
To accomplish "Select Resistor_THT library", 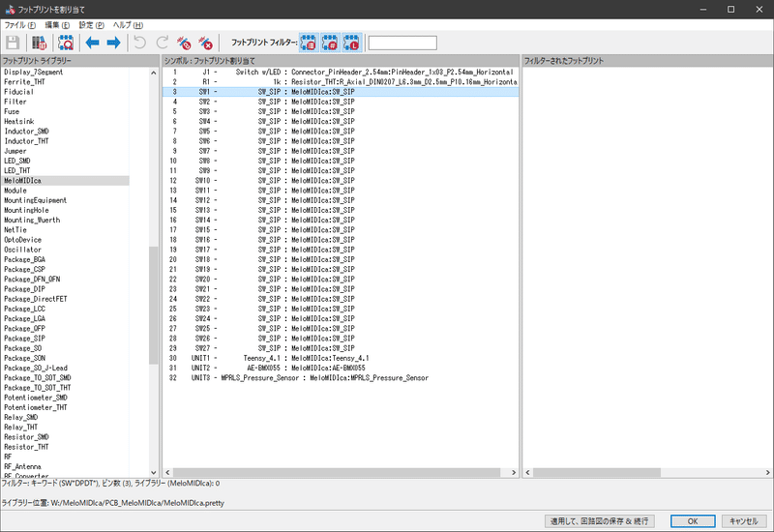I will [27, 447].
